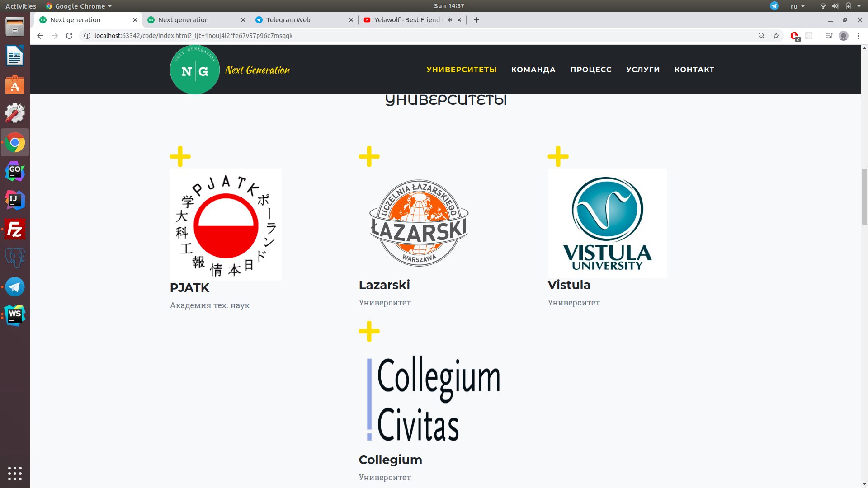Open the Collegium Civitas logo image
Screen dimensions: 868x488
point(434,398)
